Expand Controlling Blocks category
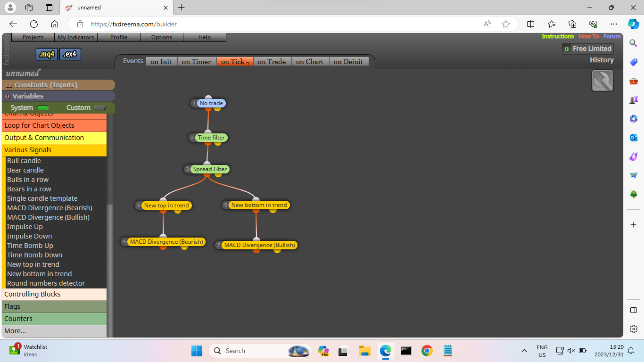This screenshot has width=644, height=362. click(54, 294)
